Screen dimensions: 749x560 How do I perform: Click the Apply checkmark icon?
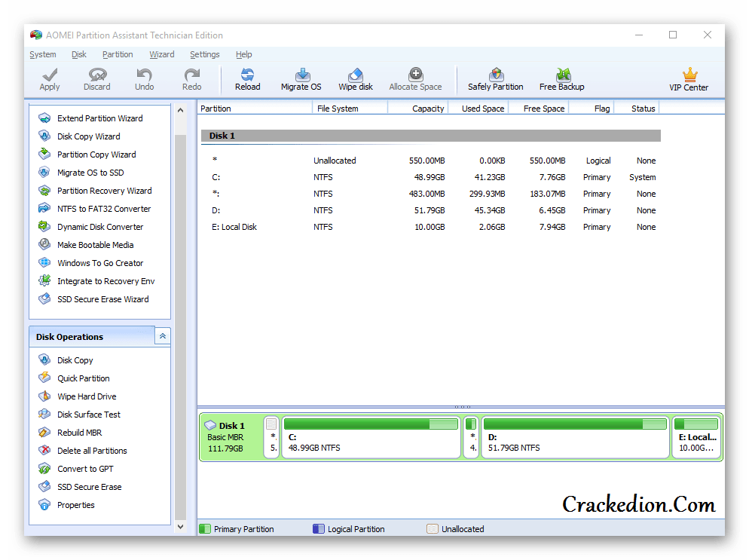pos(50,74)
